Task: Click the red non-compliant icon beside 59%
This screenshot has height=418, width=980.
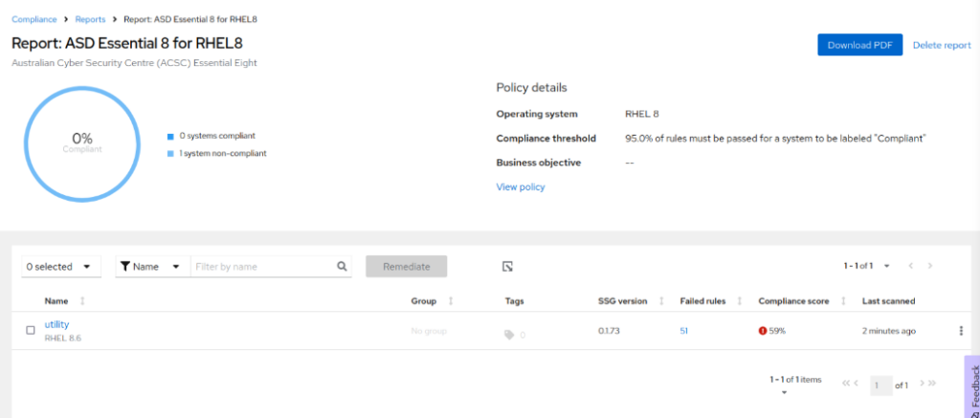Action: click(763, 331)
